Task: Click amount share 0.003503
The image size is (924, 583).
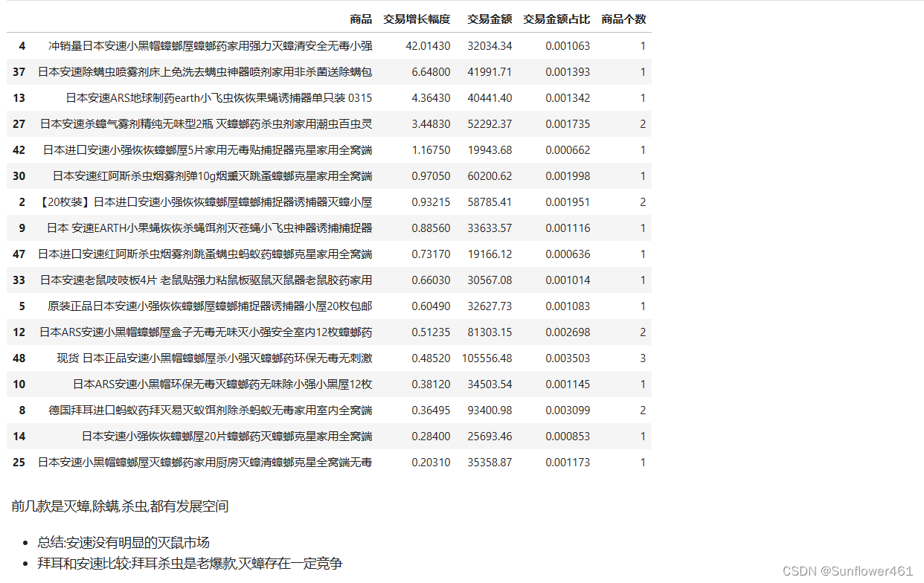Action: pyautogui.click(x=568, y=358)
